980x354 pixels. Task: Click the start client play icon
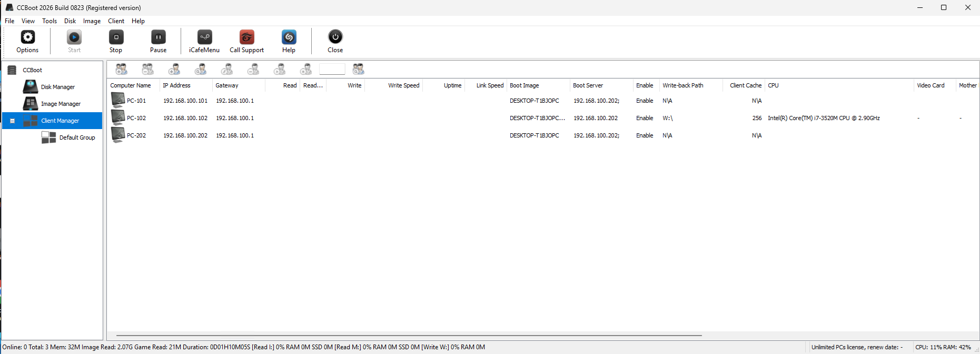click(x=280, y=69)
